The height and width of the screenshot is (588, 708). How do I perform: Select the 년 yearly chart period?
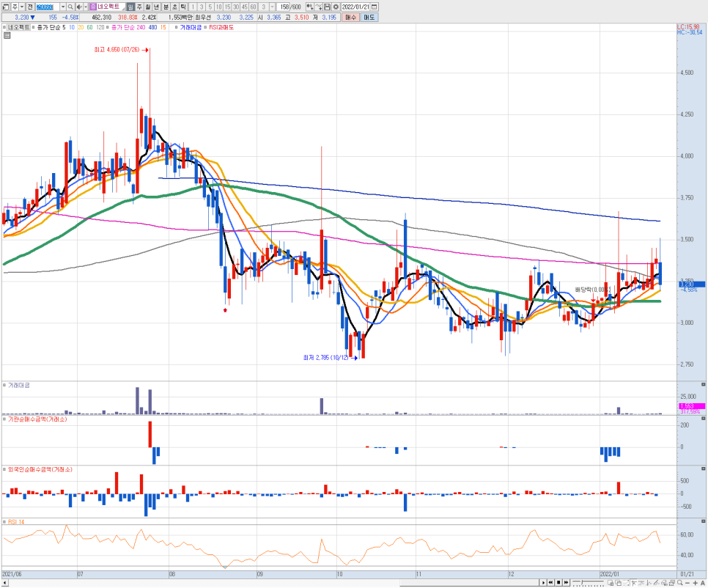point(156,7)
